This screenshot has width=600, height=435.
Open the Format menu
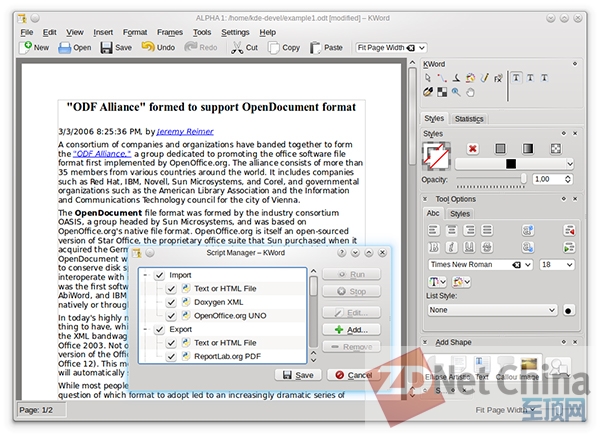click(135, 33)
